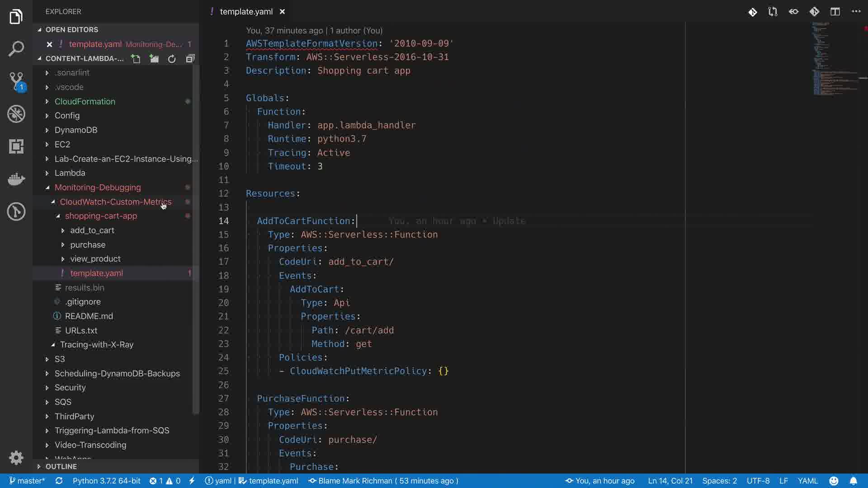This screenshot has height=488, width=868.
Task: Refresh the explorer file tree
Action: pyautogui.click(x=172, y=59)
